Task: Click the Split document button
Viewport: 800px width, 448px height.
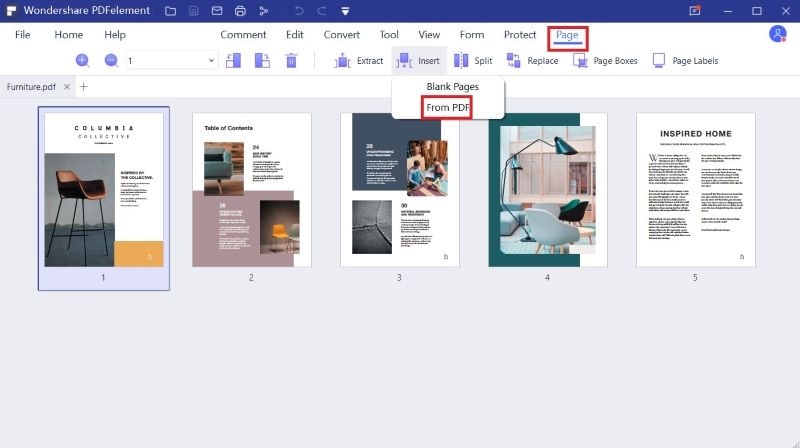Action: point(473,61)
